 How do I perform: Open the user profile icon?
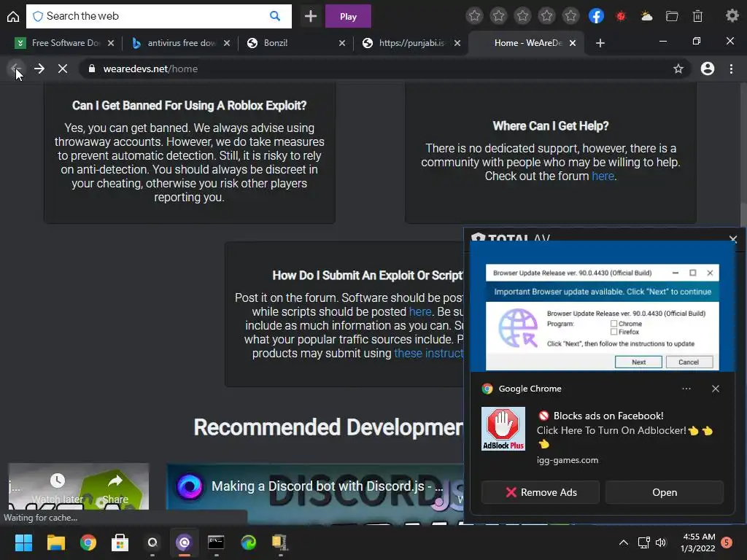point(708,69)
